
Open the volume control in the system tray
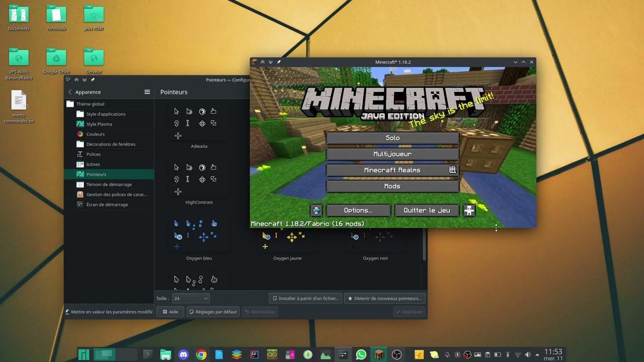pos(528,355)
